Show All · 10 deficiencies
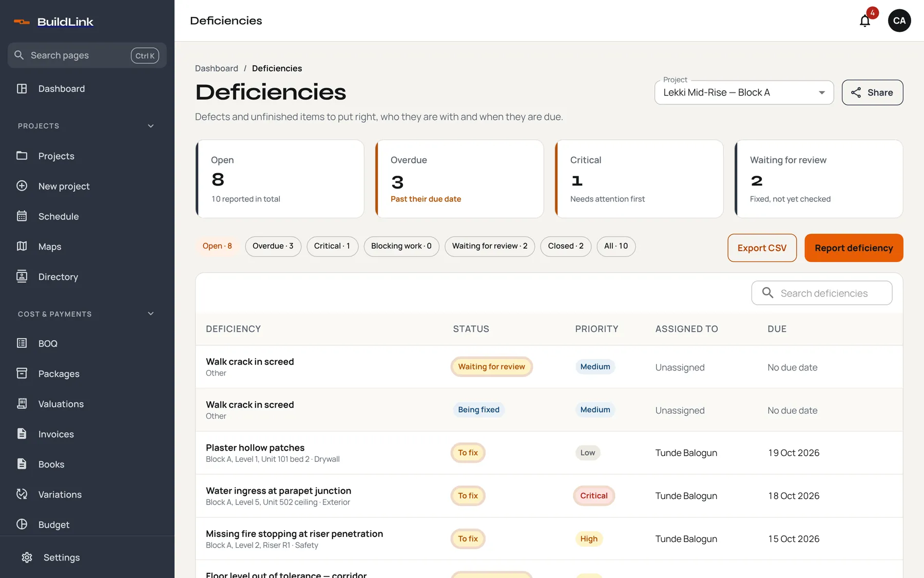The height and width of the screenshot is (578, 924). (616, 246)
